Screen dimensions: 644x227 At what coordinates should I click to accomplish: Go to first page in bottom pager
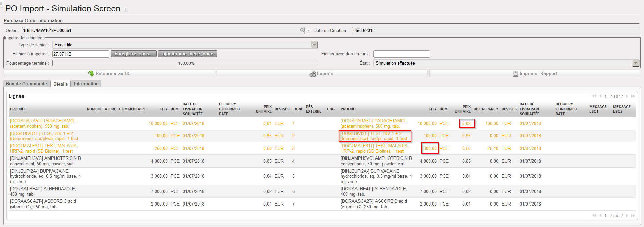tap(594, 216)
